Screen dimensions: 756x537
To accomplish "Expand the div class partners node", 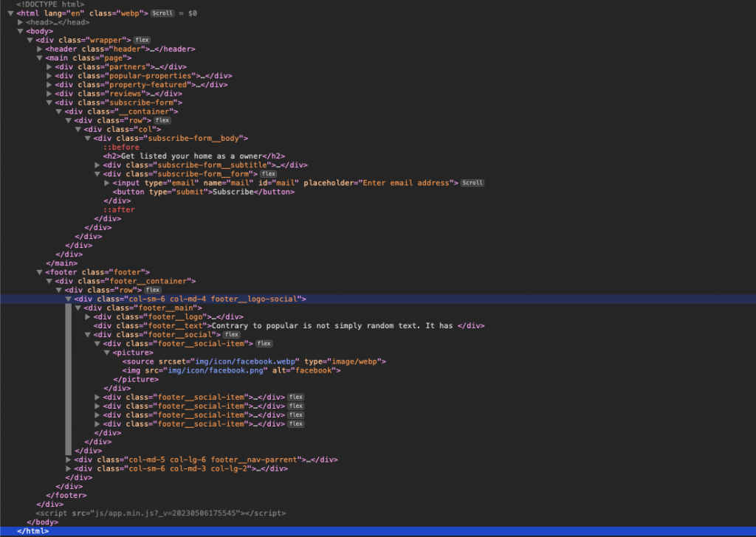I will point(49,67).
